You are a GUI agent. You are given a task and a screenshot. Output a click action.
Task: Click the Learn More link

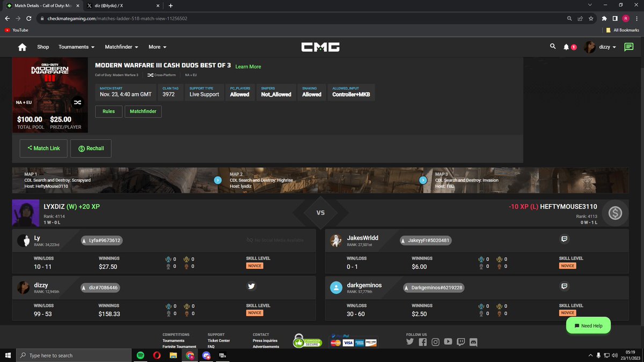click(x=248, y=67)
